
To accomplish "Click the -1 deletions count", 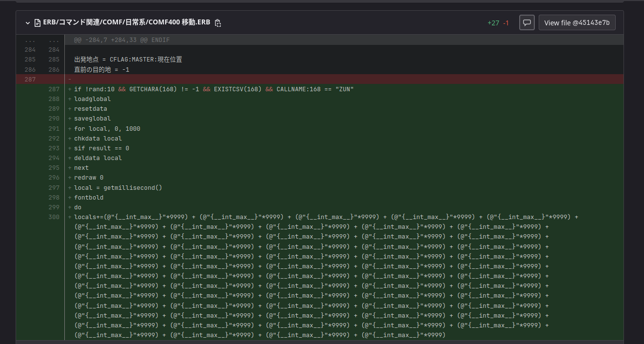I will pyautogui.click(x=506, y=23).
